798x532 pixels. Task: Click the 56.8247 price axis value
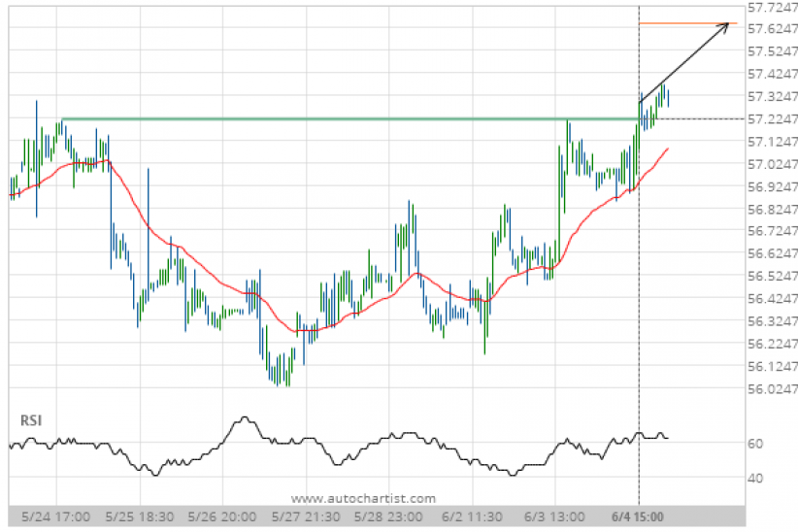tap(773, 210)
